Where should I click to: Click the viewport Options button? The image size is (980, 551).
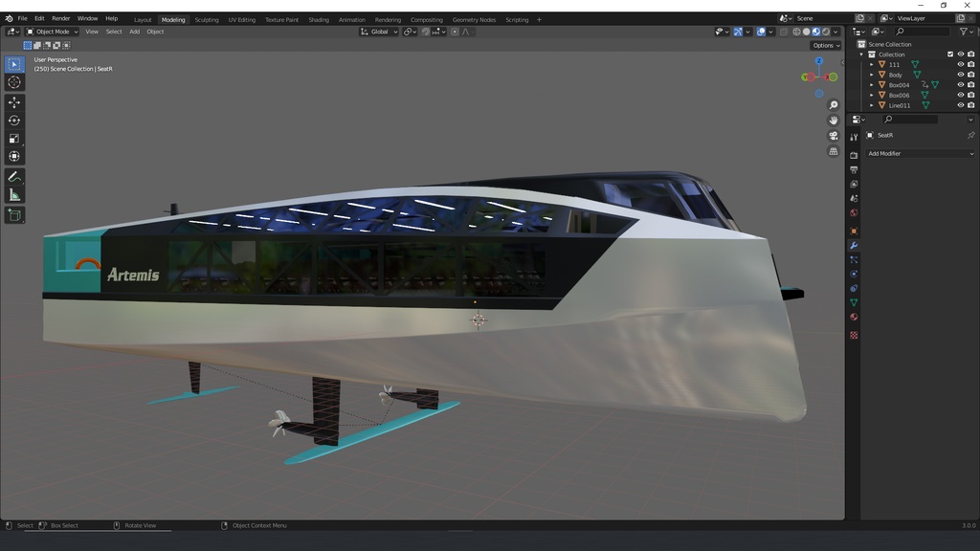(x=826, y=45)
